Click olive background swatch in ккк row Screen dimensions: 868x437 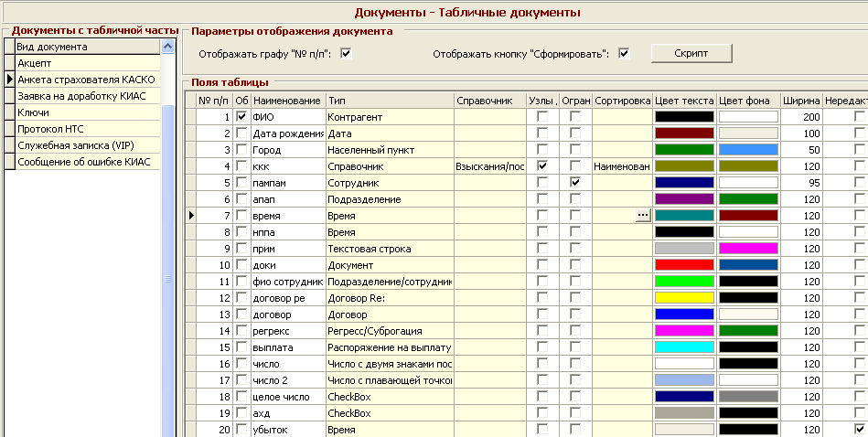(x=748, y=166)
